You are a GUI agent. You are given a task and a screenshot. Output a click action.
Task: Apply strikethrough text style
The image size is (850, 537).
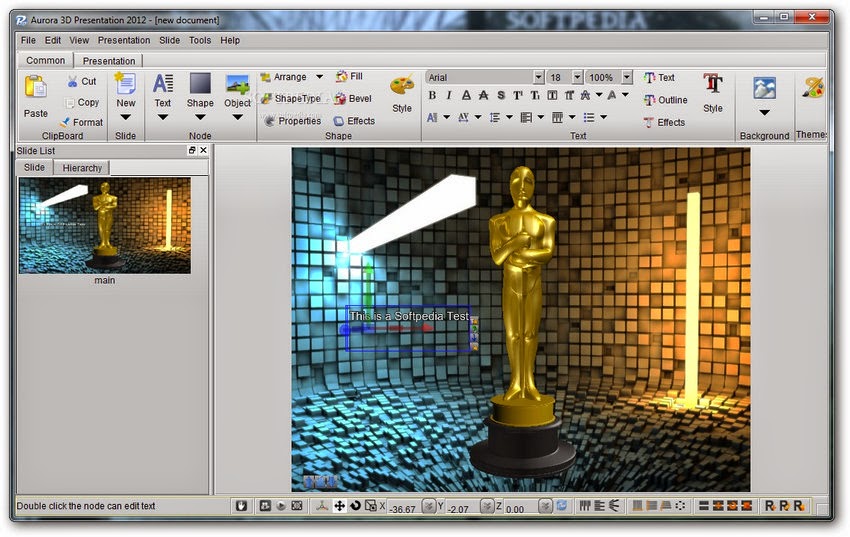[483, 95]
